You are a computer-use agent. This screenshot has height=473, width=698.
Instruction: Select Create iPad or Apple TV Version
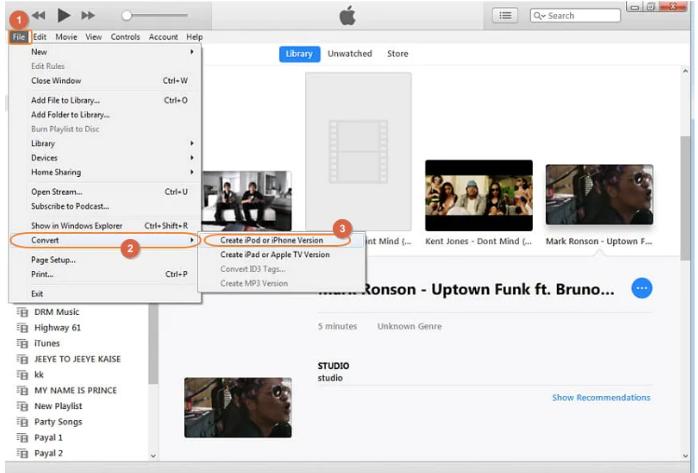281,255
